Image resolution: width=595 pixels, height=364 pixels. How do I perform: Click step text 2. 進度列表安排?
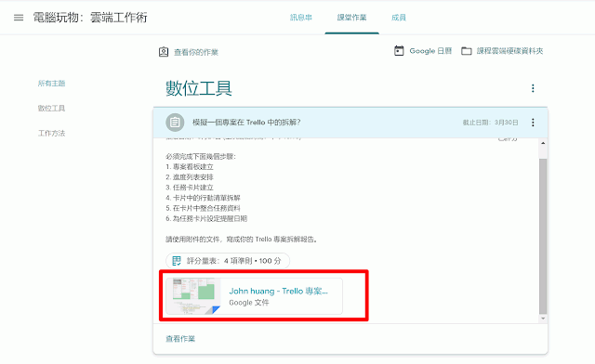pyautogui.click(x=190, y=177)
